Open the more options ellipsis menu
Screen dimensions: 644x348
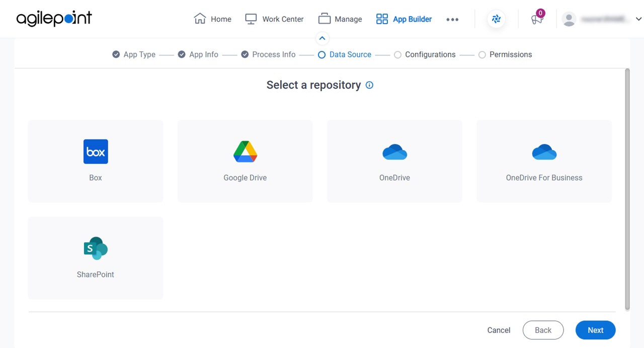coord(452,19)
